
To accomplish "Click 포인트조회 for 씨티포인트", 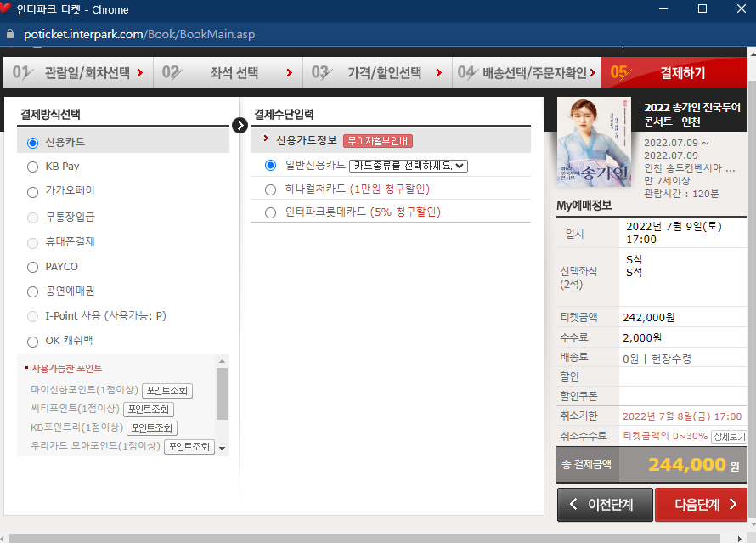I will (149, 410).
